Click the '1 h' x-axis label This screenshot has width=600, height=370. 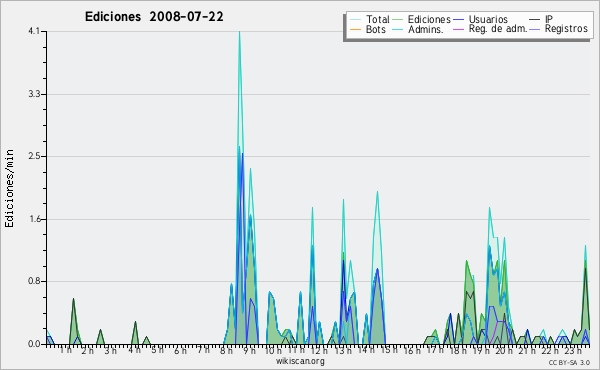click(65, 350)
